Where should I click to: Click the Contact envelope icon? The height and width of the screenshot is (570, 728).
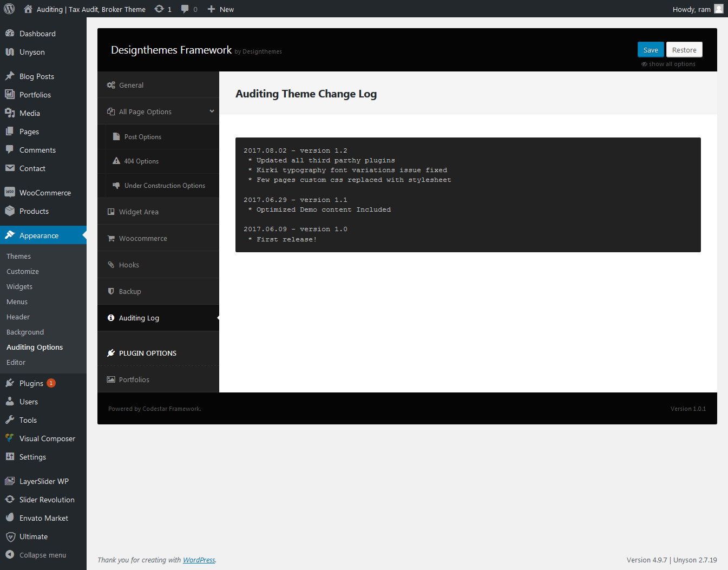10,168
